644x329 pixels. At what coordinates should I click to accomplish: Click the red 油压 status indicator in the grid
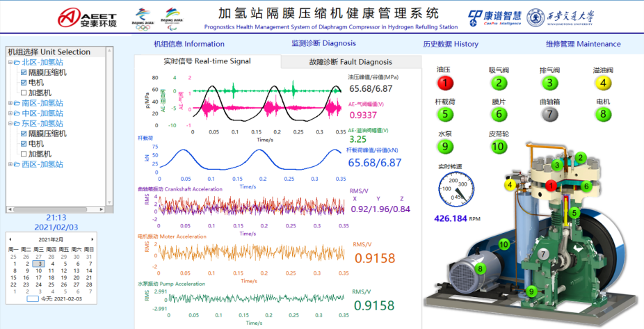(x=446, y=83)
